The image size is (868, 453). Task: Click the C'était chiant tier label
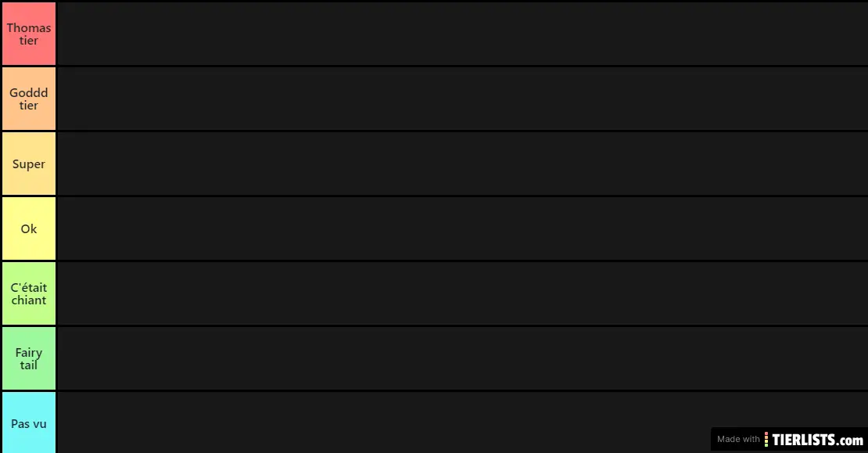(29, 293)
